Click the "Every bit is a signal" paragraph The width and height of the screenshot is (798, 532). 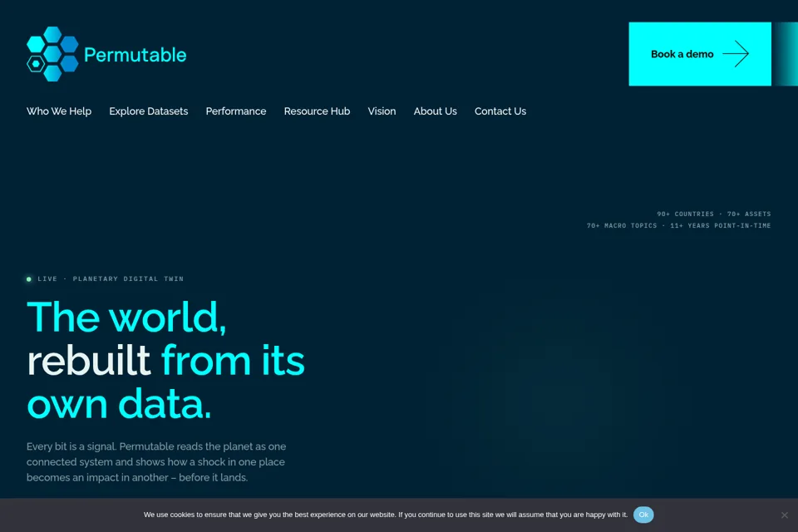coord(156,461)
